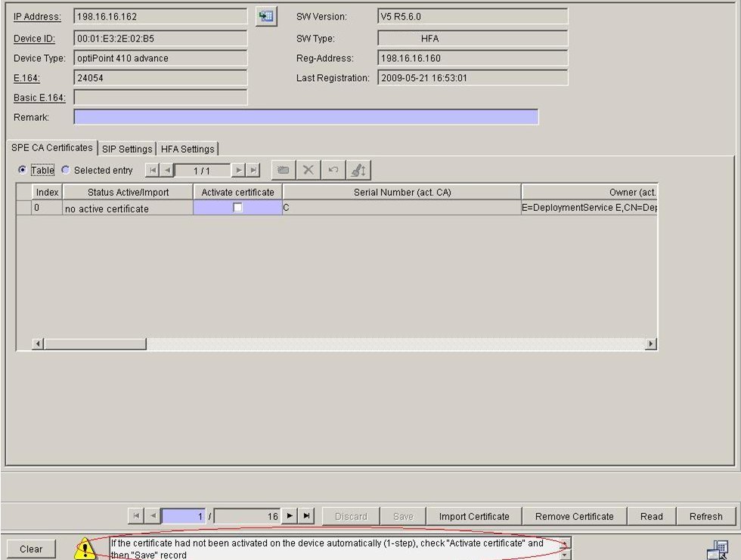Click the Device ID label link
This screenshot has height=560, width=741.
click(34, 39)
